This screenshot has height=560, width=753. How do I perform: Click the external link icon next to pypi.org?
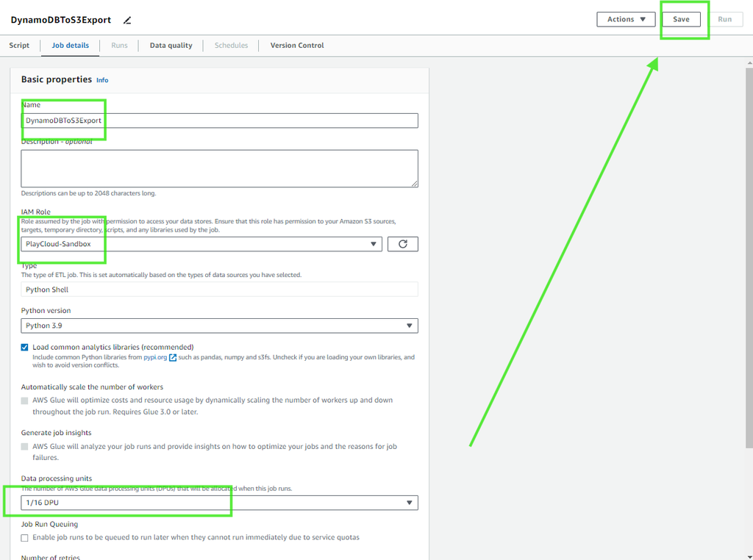pyautogui.click(x=173, y=358)
